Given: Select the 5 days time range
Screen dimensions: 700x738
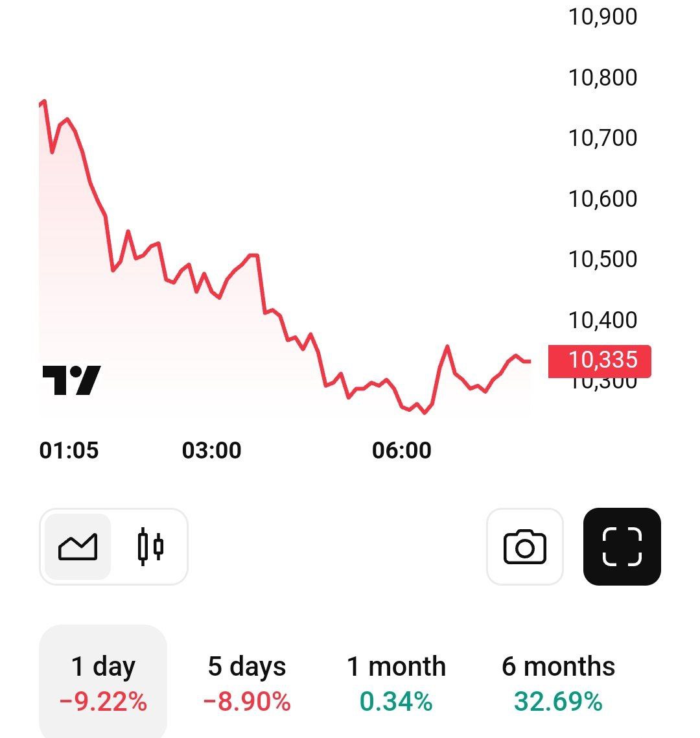Looking at the screenshot, I should pyautogui.click(x=247, y=681).
